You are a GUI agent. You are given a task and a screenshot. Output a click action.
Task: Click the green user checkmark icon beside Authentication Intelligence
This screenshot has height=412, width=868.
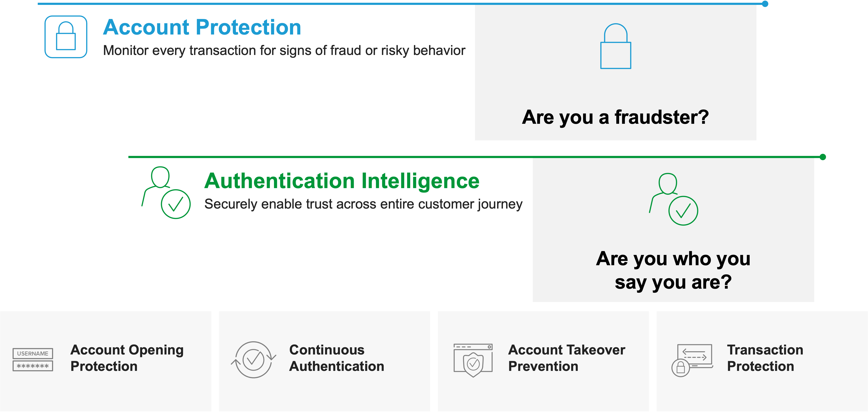pos(166,193)
